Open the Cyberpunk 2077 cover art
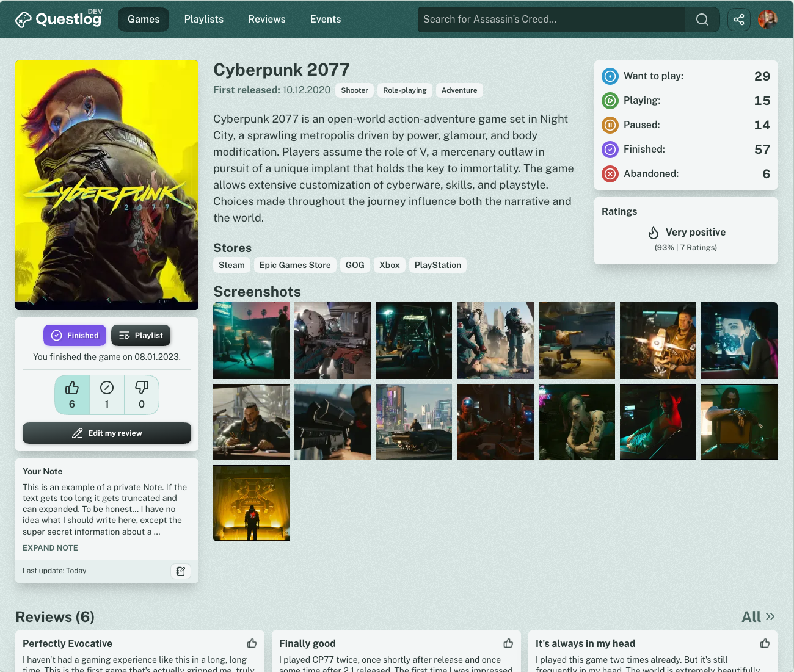The width and height of the screenshot is (794, 672). coord(107,185)
